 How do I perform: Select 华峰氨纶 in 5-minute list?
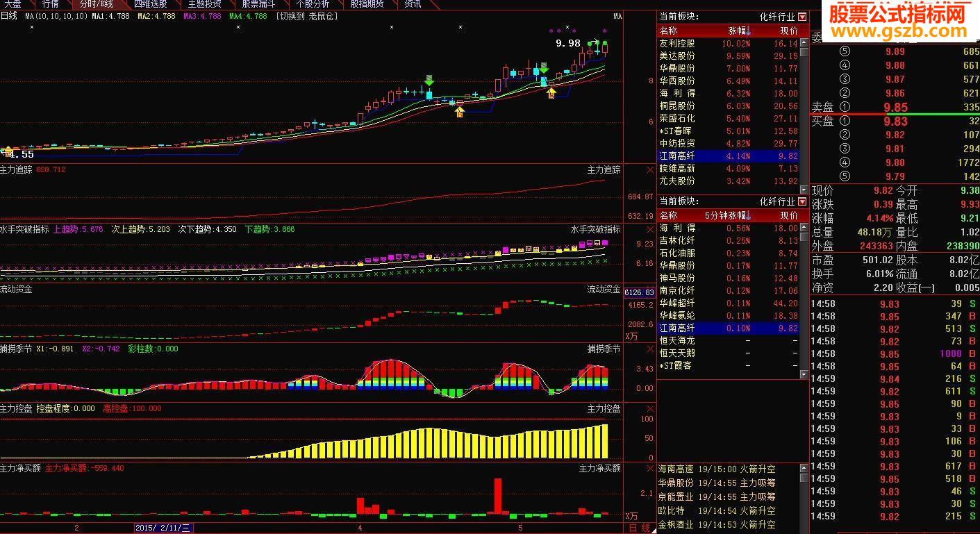coord(728,315)
